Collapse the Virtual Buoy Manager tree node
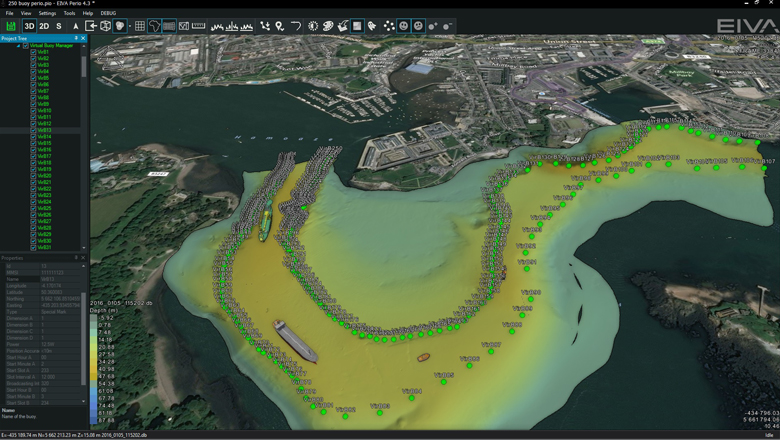780x440 pixels. [18, 46]
